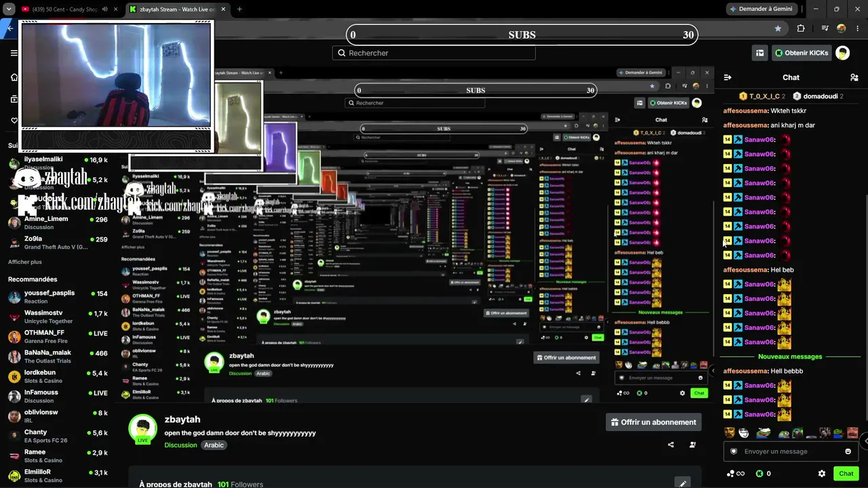Click the chat identity shield icon
Screen dimensions: 868x488
[x=733, y=451]
